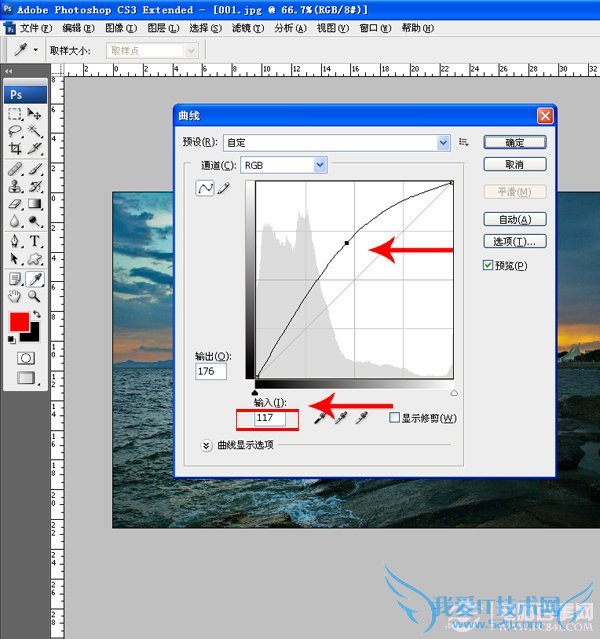The width and height of the screenshot is (600, 639).
Task: Select the Eyedropper tool in toolbox
Action: tap(35, 279)
